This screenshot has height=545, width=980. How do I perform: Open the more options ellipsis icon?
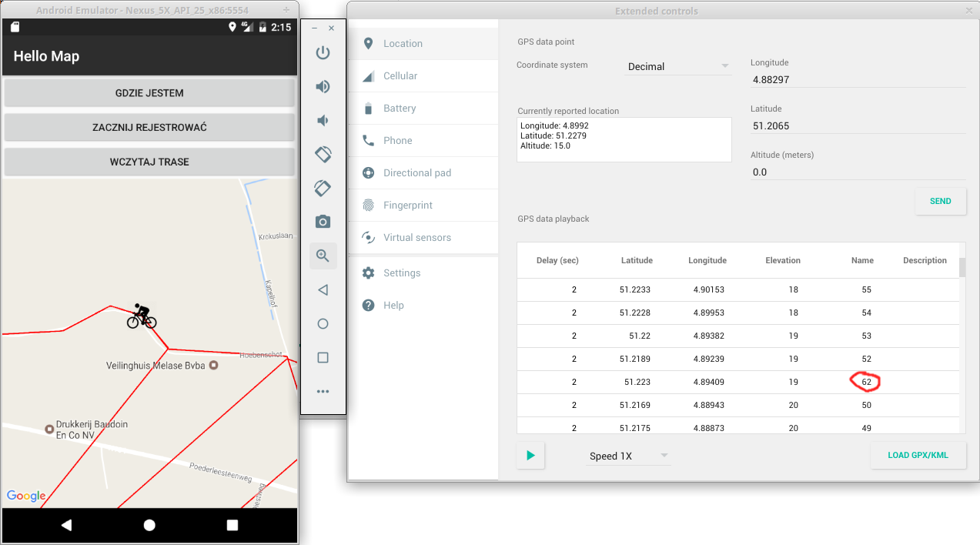(x=323, y=391)
